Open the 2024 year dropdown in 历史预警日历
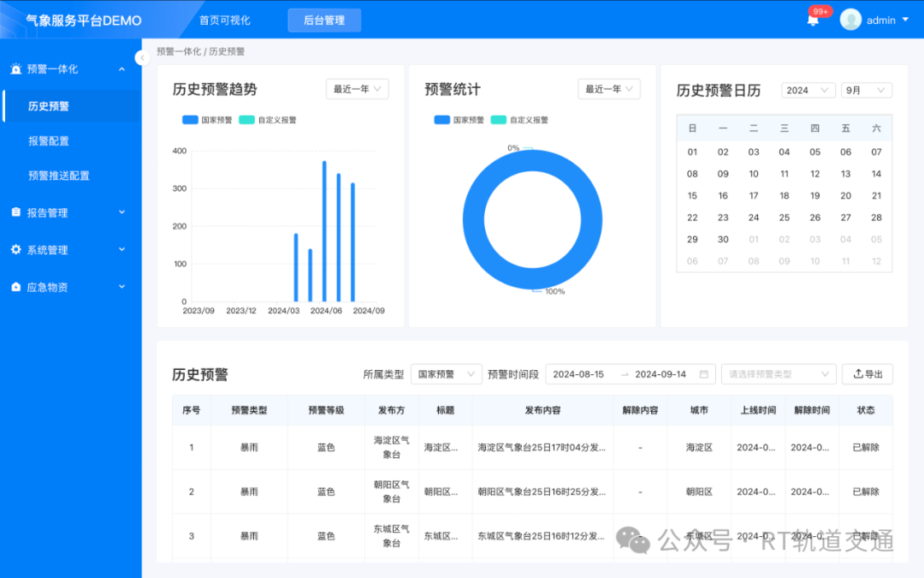The width and height of the screenshot is (924, 578). (x=808, y=89)
